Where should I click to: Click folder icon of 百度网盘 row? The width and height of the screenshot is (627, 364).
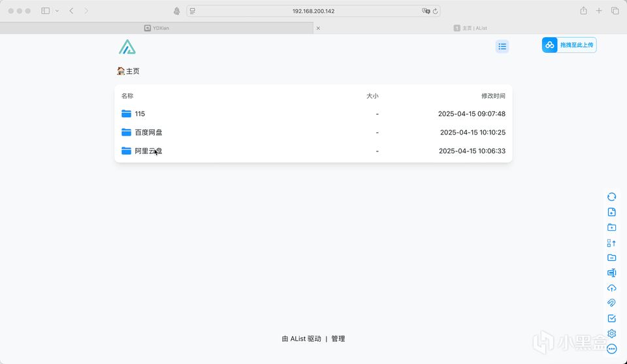126,132
